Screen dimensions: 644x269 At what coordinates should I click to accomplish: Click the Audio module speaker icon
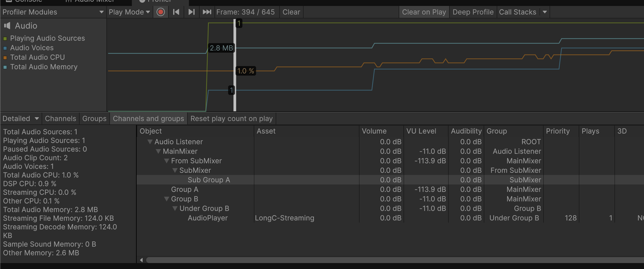pos(7,26)
